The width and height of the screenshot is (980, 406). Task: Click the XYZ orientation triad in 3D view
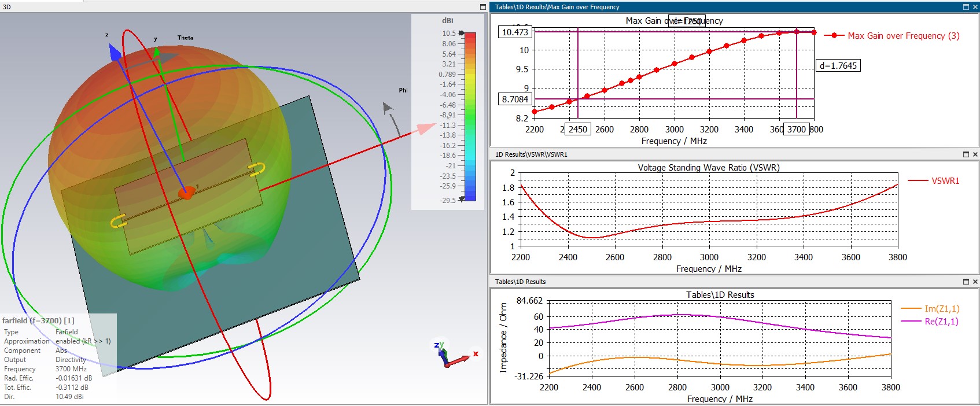(x=455, y=354)
